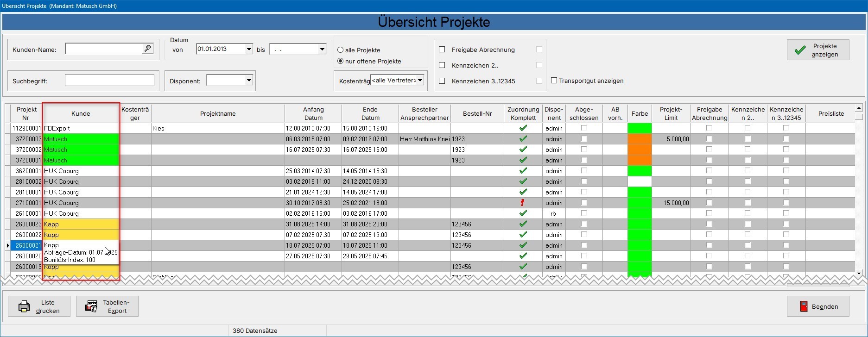
Task: Click the printer icon for Liste drucken
Action: pyautogui.click(x=24, y=306)
